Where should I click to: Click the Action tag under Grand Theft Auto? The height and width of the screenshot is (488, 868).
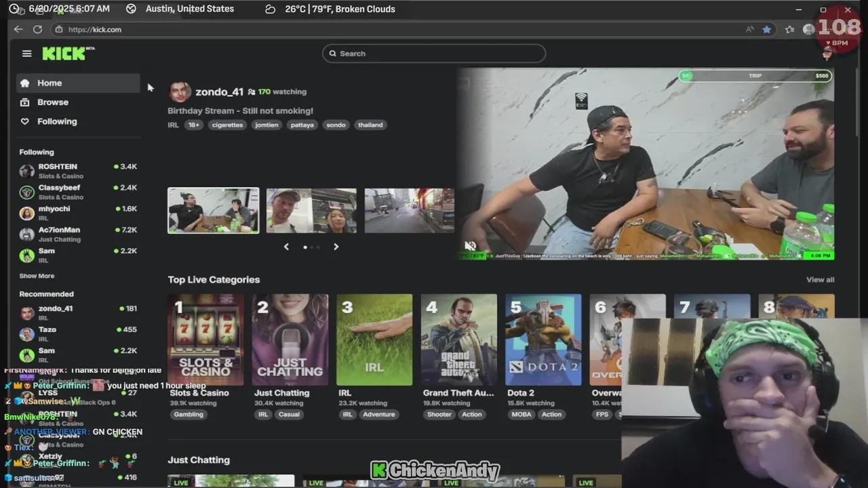coord(472,414)
